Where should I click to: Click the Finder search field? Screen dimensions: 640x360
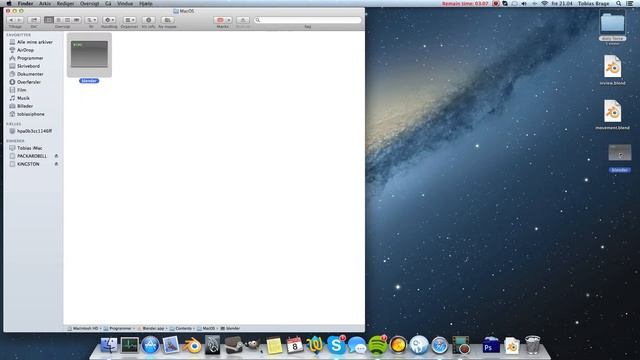pos(307,20)
